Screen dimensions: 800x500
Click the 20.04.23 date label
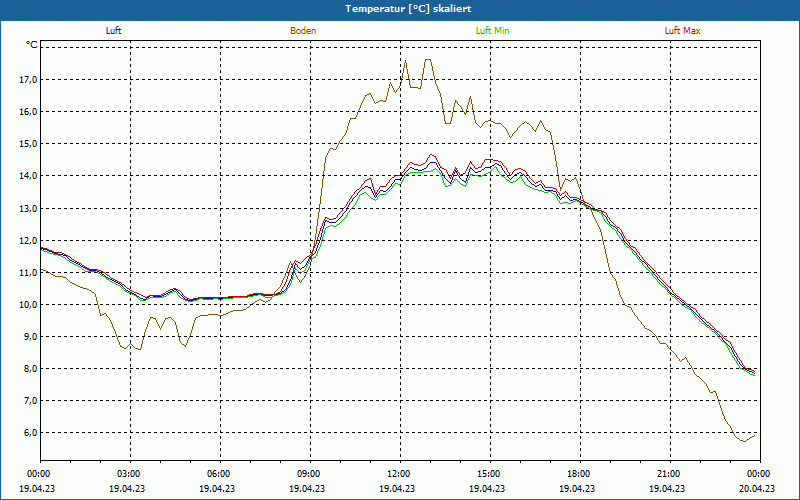[x=759, y=489]
